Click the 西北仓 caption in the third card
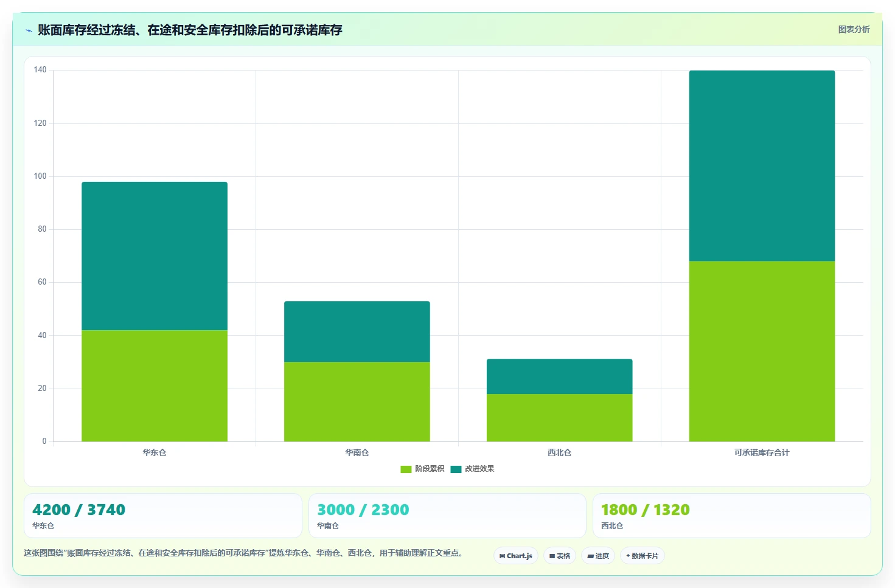The height and width of the screenshot is (588, 895). (x=612, y=526)
